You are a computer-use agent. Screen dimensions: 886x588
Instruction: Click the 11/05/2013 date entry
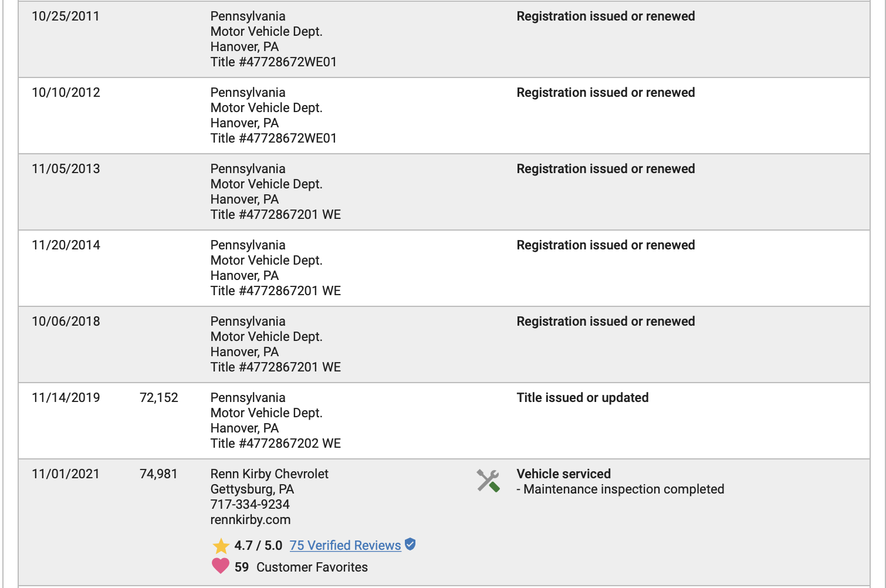click(x=66, y=169)
